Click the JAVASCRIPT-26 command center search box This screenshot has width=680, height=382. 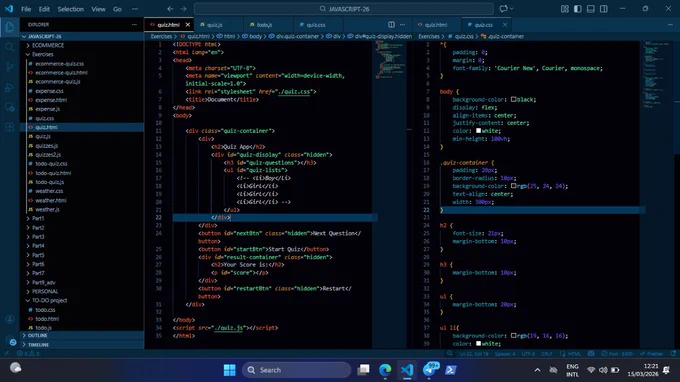[344, 9]
